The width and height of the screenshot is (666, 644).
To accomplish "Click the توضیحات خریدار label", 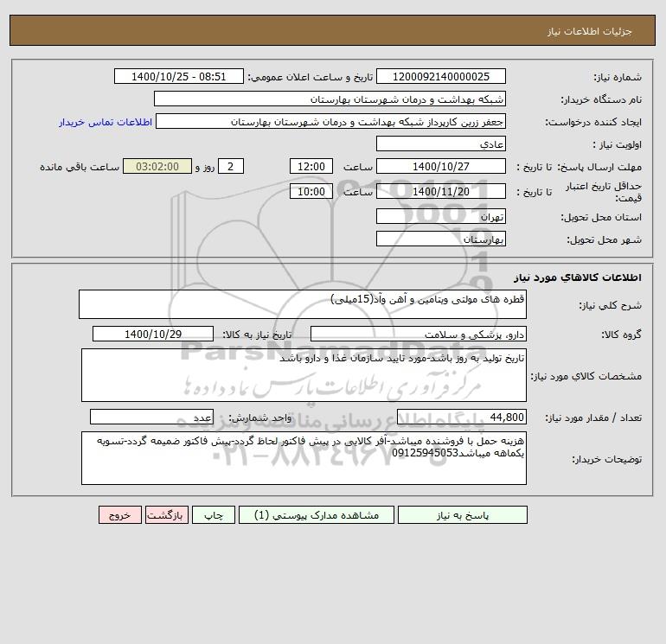I will pos(607,459).
